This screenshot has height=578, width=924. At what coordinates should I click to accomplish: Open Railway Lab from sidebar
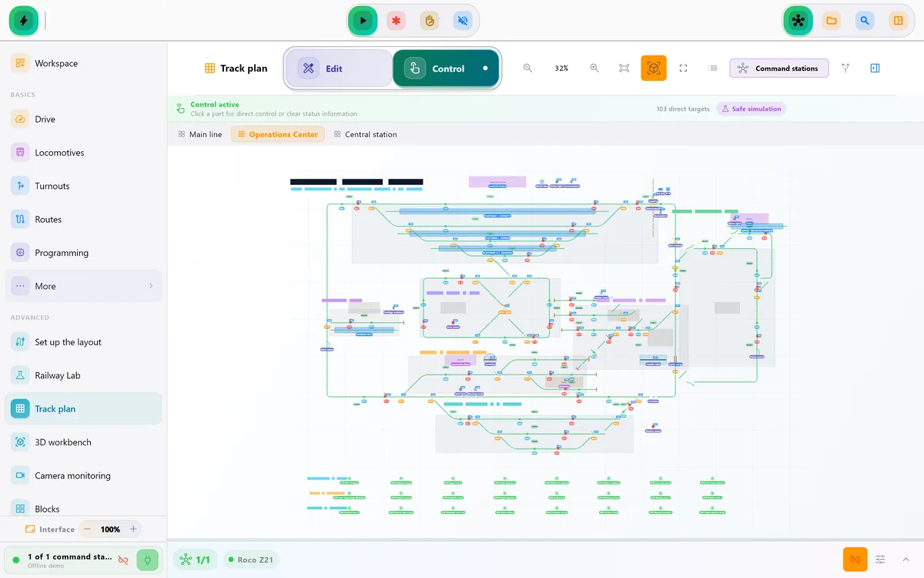[83, 375]
